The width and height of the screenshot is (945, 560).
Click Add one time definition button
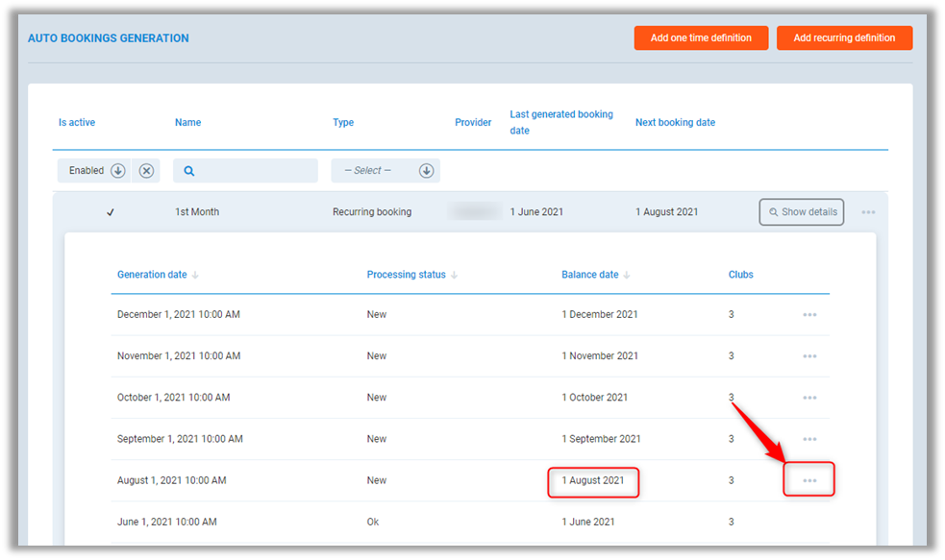(701, 38)
